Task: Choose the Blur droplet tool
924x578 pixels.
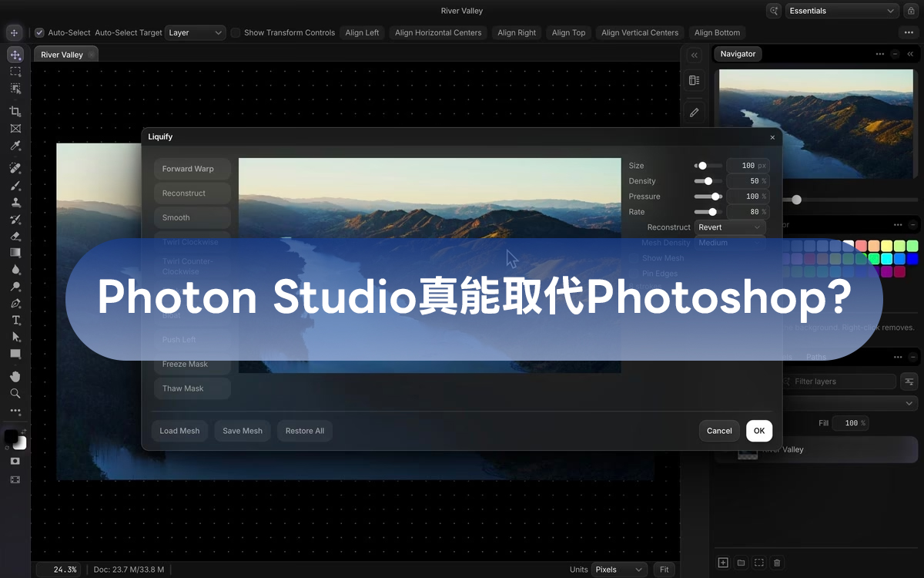Action: pyautogui.click(x=15, y=270)
